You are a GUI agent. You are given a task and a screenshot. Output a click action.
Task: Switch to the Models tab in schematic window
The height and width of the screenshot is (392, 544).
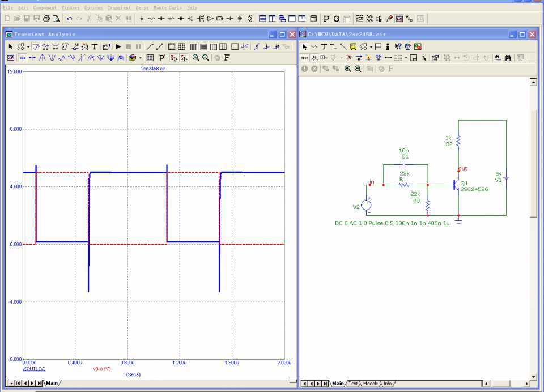(371, 384)
